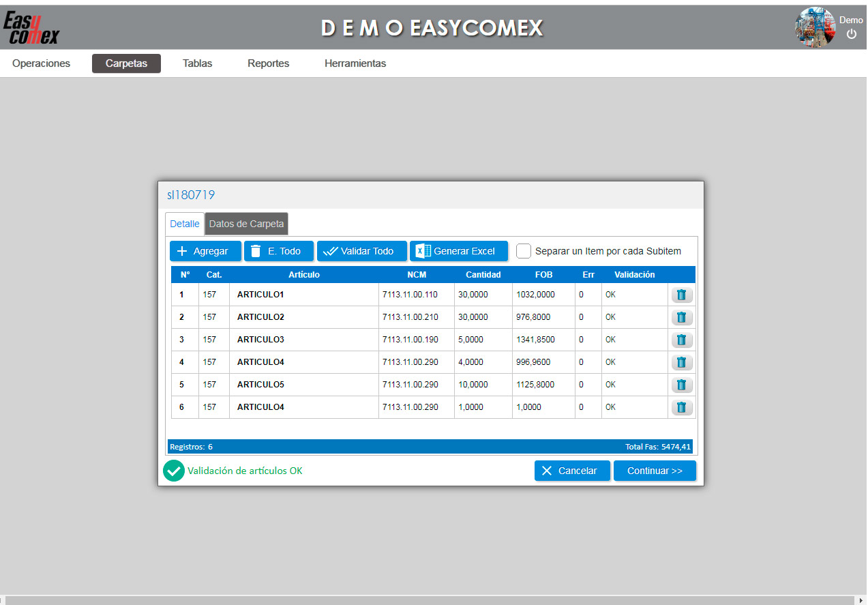Click trash icon in row number 6
The image size is (868, 605).
point(682,407)
